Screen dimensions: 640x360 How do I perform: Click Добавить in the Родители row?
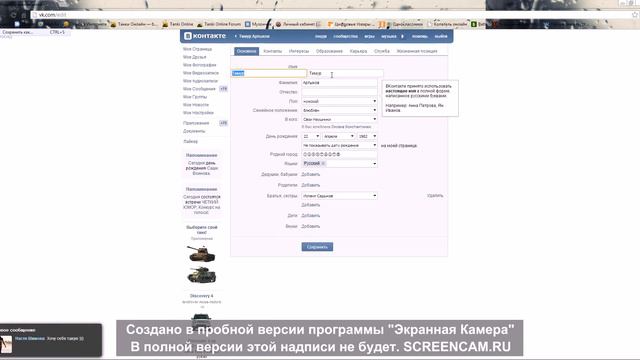(x=311, y=185)
